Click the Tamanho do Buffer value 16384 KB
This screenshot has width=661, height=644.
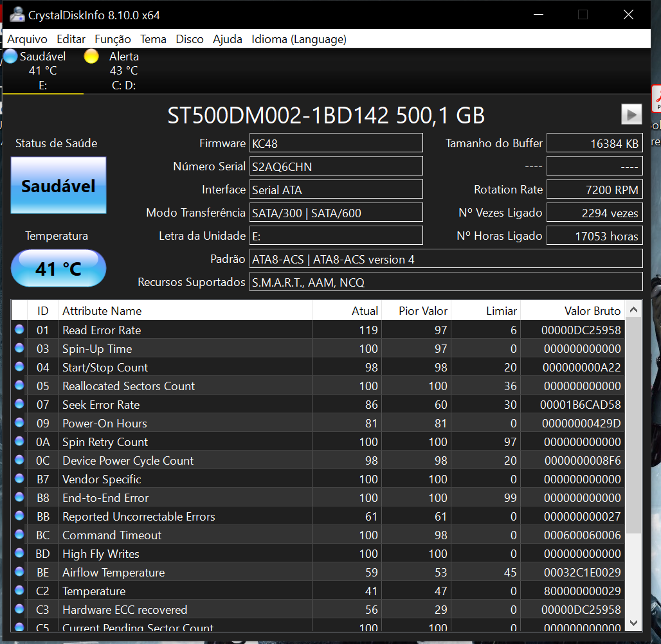[594, 143]
